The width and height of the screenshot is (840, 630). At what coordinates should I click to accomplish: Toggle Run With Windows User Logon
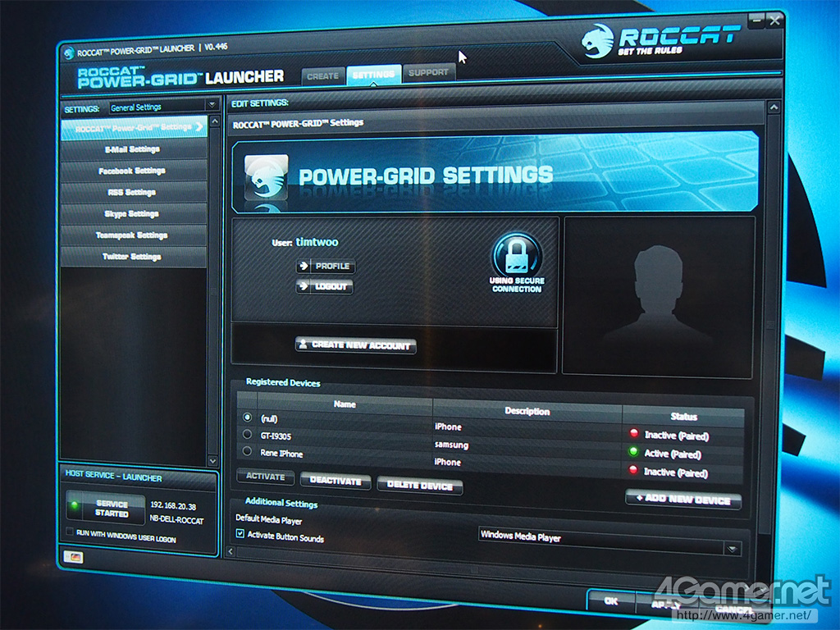click(x=70, y=532)
